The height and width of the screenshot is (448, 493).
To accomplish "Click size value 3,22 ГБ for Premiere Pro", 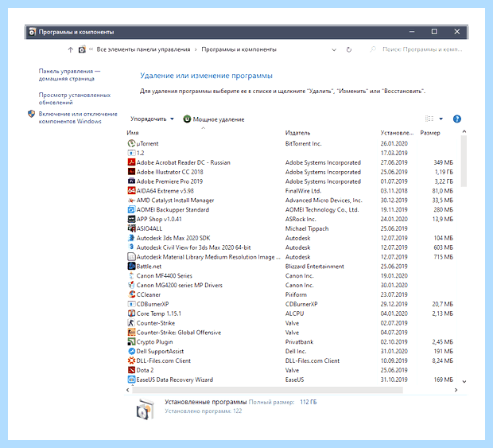I will (x=444, y=181).
